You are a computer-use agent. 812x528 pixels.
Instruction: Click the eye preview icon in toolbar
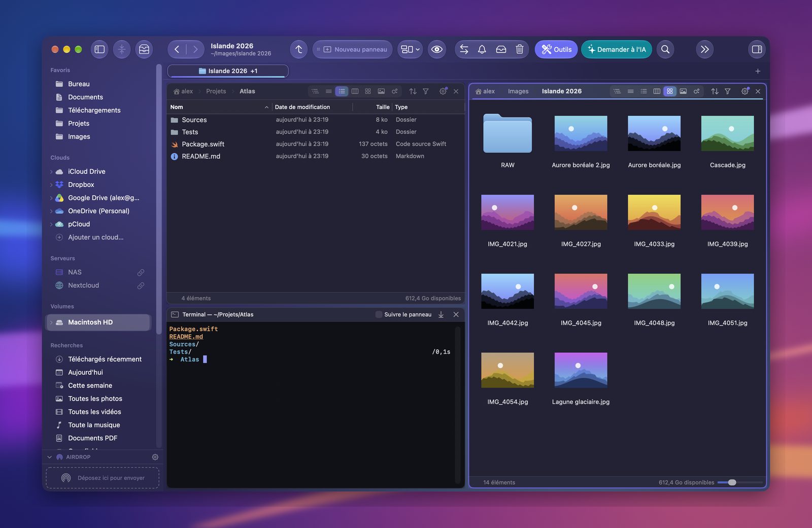tap(437, 49)
